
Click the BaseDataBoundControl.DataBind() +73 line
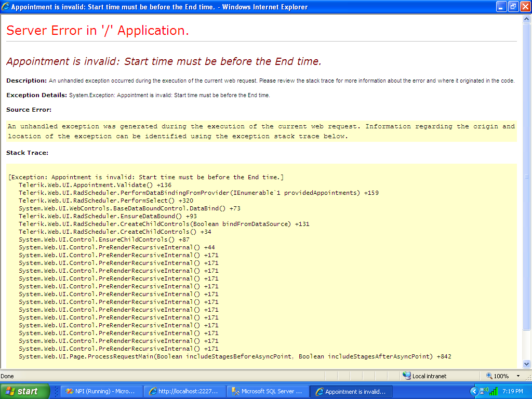(x=129, y=208)
